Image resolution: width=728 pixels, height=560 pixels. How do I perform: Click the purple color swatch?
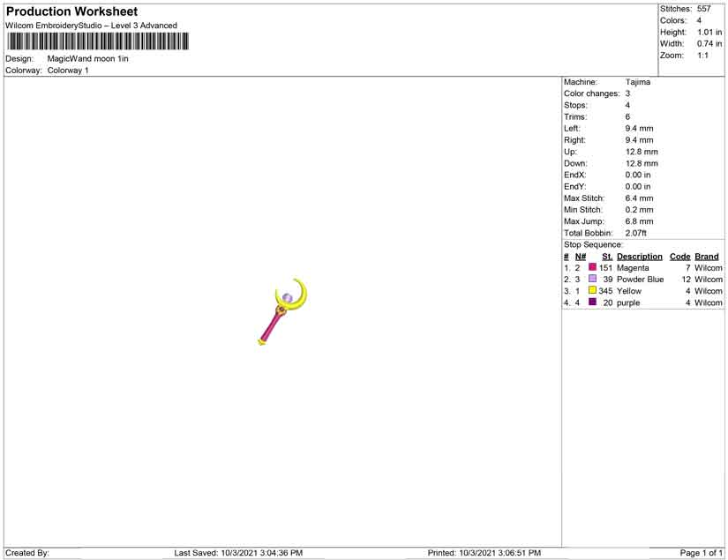[592, 302]
